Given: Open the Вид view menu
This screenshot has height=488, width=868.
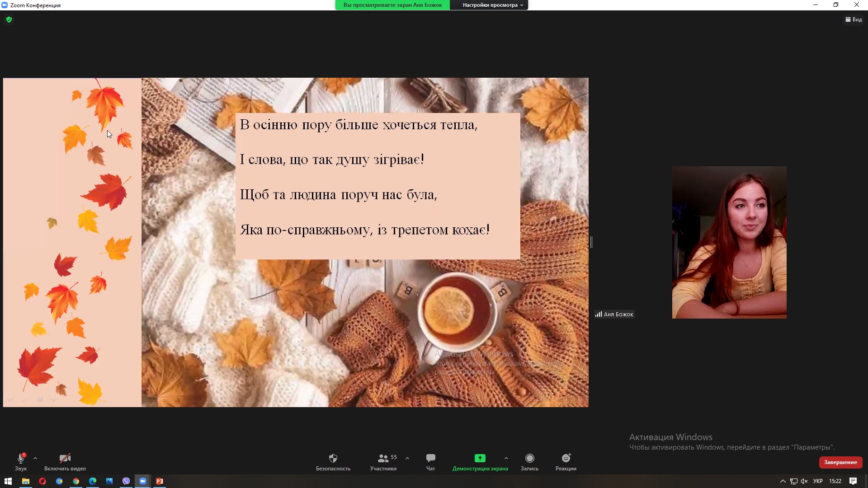Looking at the screenshot, I should pyautogui.click(x=854, y=19).
